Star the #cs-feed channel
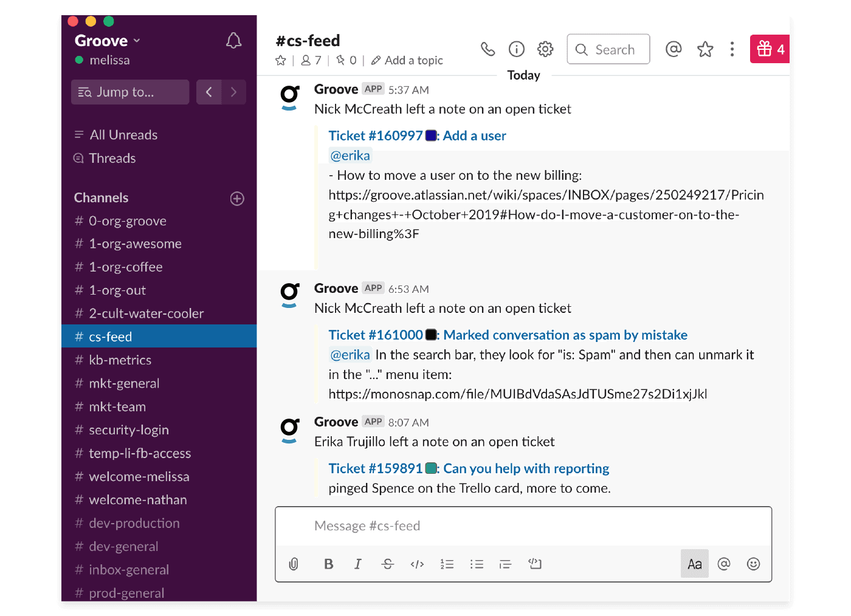 tap(280, 60)
